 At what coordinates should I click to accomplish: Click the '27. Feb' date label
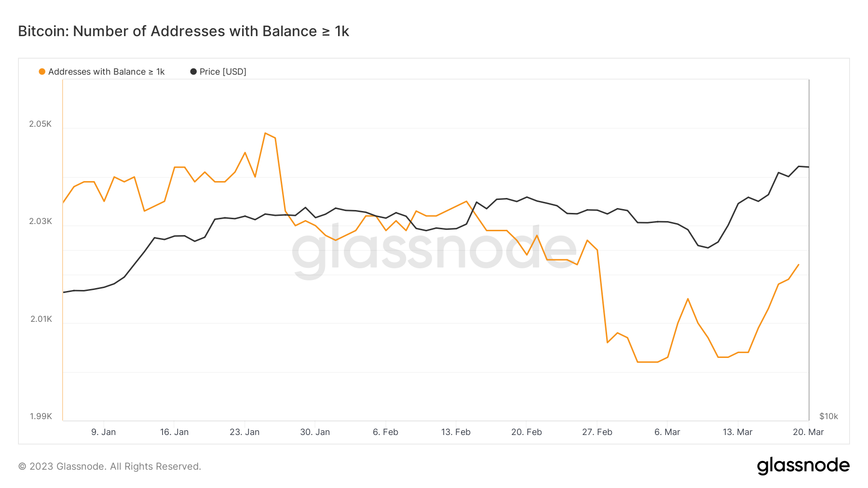click(597, 432)
